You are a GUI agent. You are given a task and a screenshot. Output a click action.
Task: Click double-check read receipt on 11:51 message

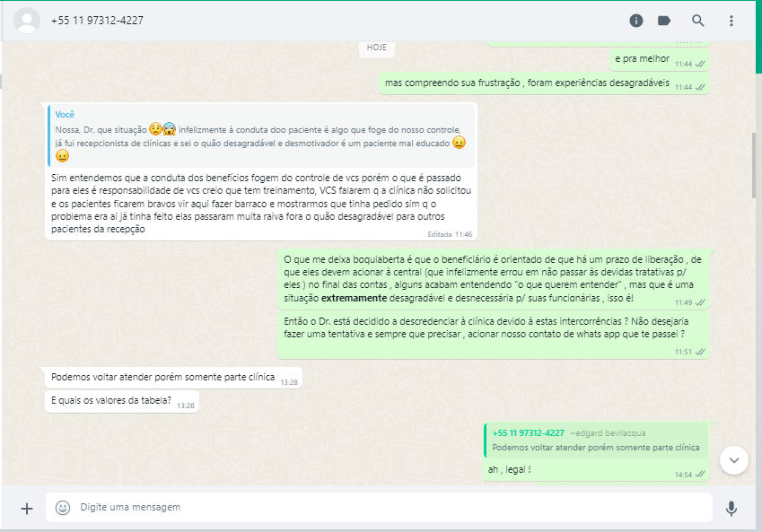coord(700,353)
